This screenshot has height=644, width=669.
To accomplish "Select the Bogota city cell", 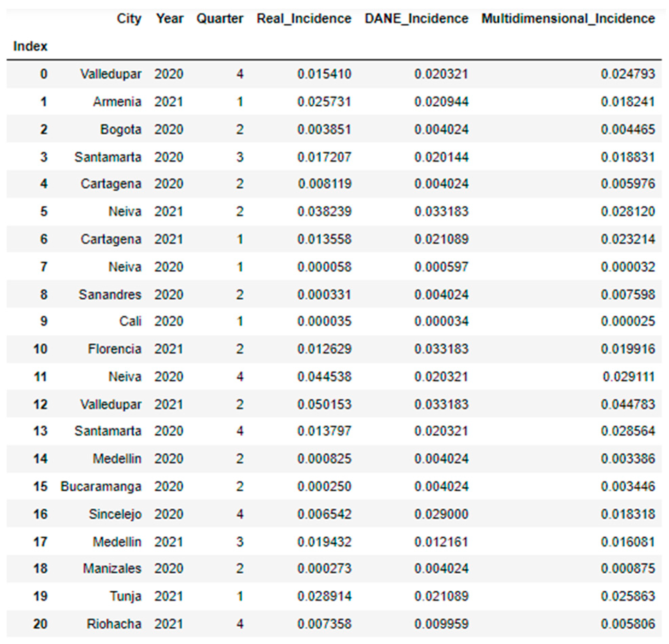I will pos(120,129).
